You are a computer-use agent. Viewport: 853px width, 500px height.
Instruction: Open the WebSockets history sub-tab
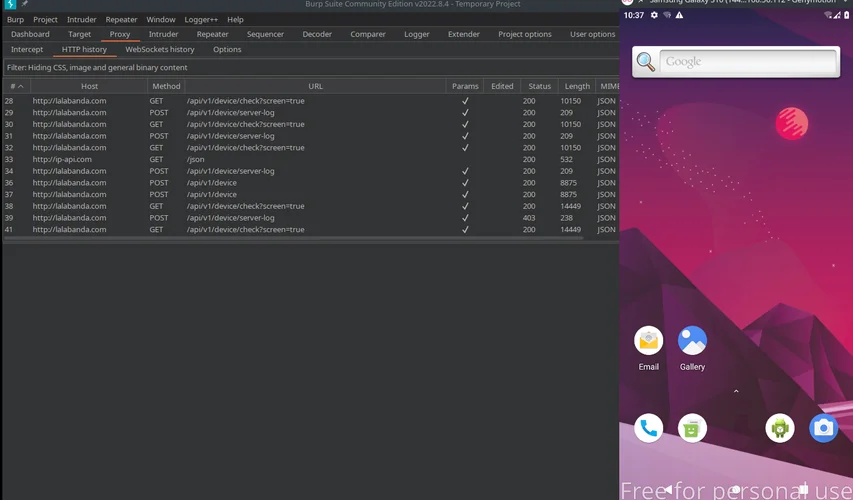(160, 50)
